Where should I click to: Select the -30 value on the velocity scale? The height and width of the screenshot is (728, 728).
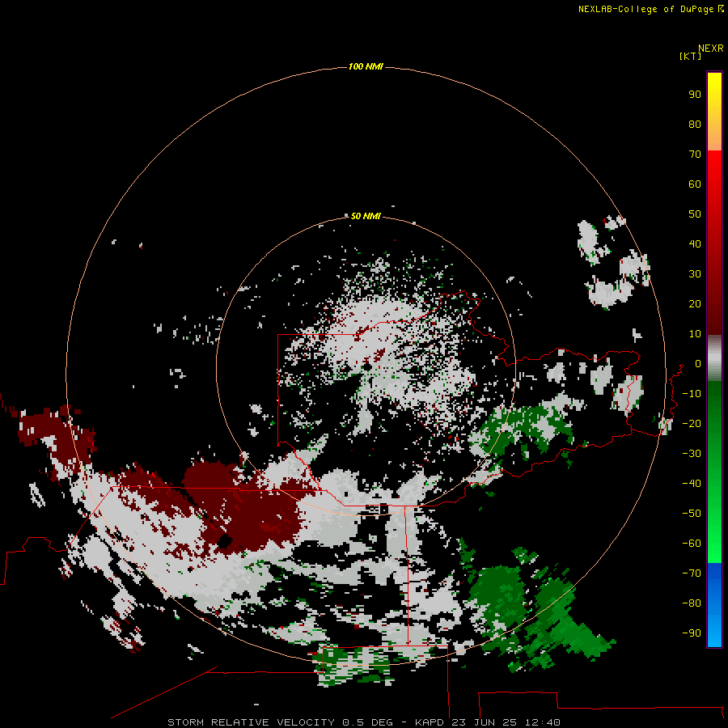[x=692, y=454]
